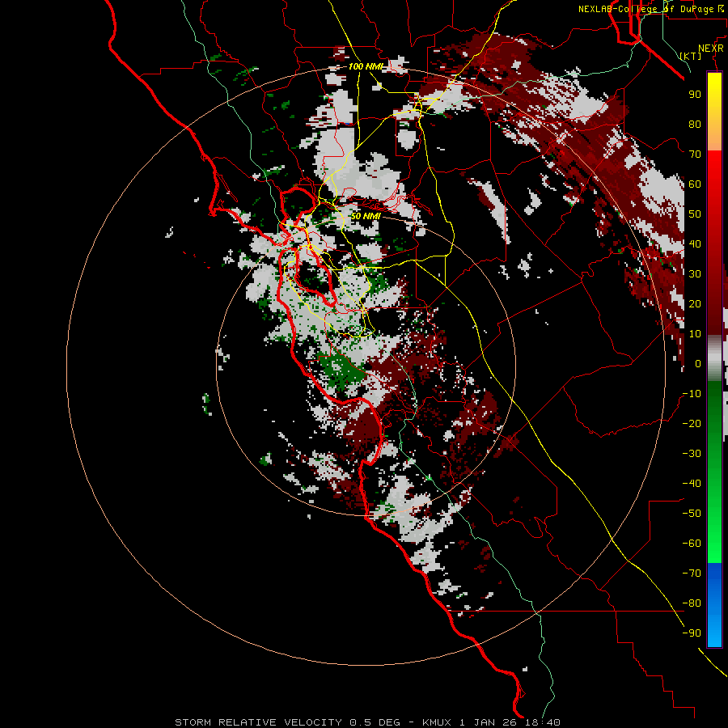Select the -30 value on the velocity scale
The height and width of the screenshot is (728, 728).
(692, 454)
